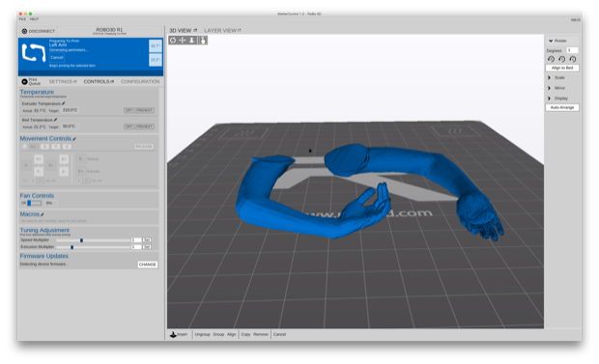This screenshot has width=599, height=364.
Task: Click bed temperature readout 22.2° tile
Action: 156,60
